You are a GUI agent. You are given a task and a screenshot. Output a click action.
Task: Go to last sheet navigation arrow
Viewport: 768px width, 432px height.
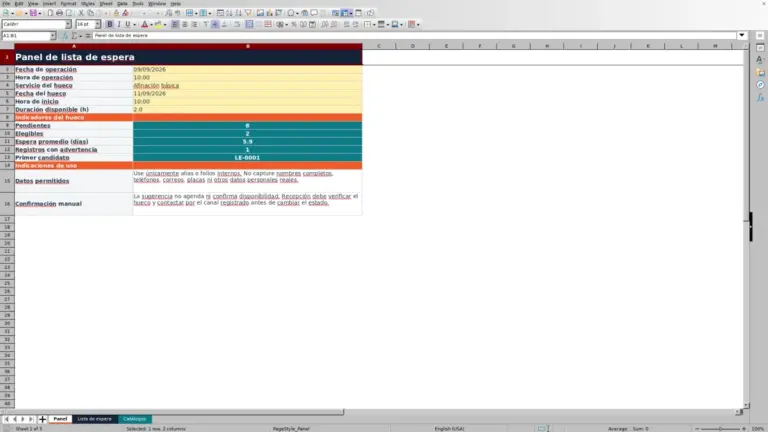[31, 419]
